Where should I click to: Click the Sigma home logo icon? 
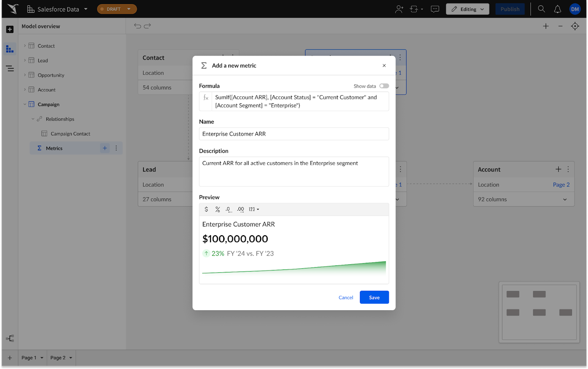click(13, 9)
